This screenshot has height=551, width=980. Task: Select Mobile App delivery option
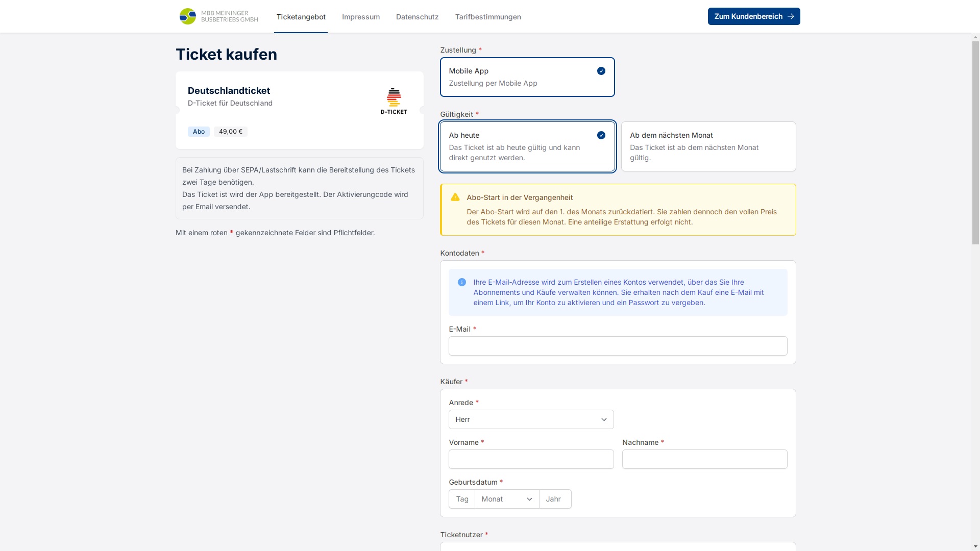click(527, 77)
